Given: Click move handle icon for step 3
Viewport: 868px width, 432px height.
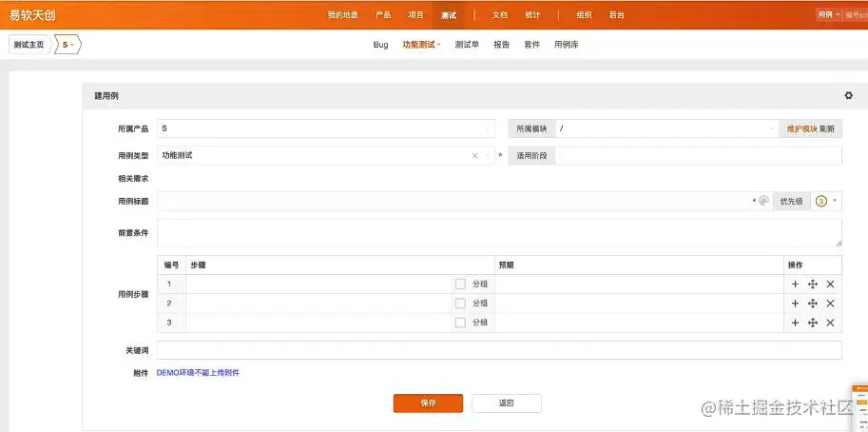Looking at the screenshot, I should click(x=813, y=323).
